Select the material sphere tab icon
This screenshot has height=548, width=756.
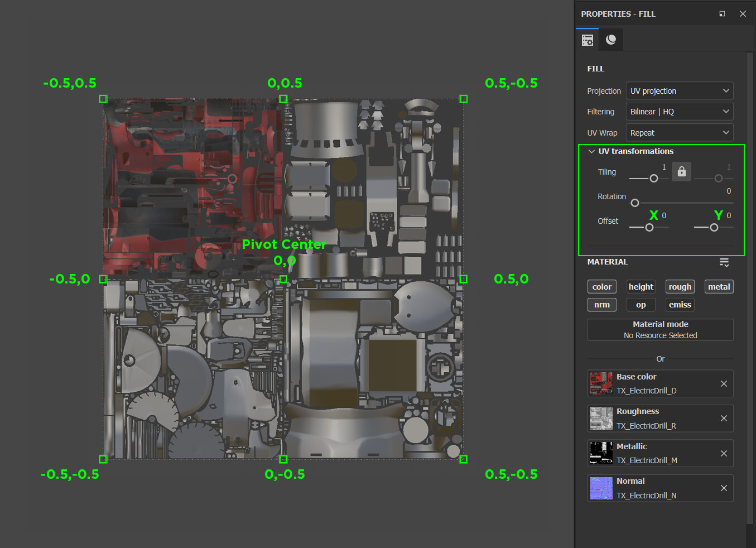click(610, 39)
